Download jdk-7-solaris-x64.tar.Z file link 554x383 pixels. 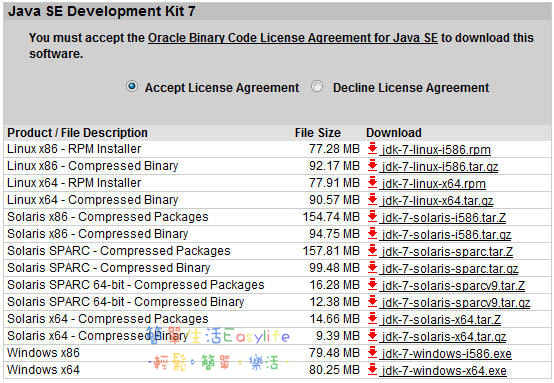441,320
